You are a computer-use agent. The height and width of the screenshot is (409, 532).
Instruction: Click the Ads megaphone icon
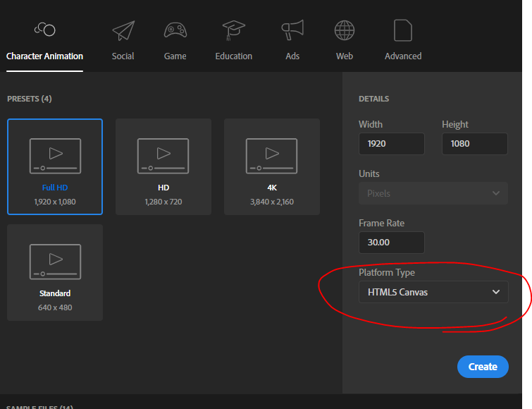(292, 30)
